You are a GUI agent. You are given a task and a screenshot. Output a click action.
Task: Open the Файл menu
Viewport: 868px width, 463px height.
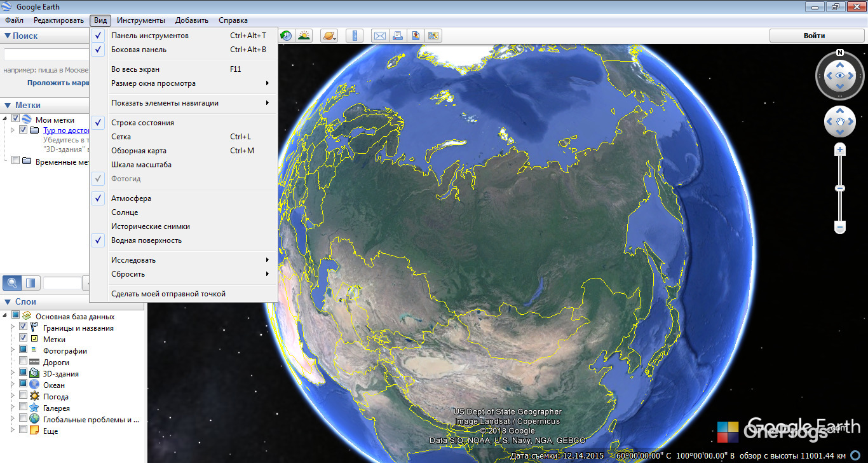(x=15, y=20)
